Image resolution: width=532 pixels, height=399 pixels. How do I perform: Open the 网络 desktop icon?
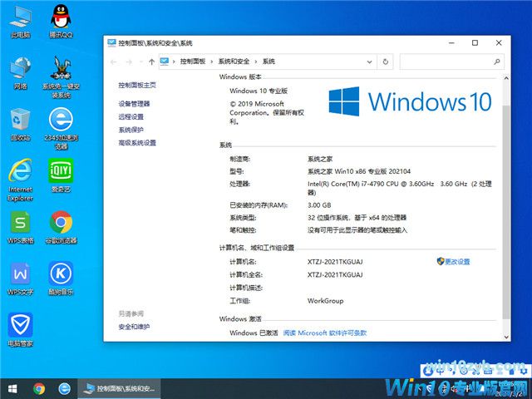20,73
